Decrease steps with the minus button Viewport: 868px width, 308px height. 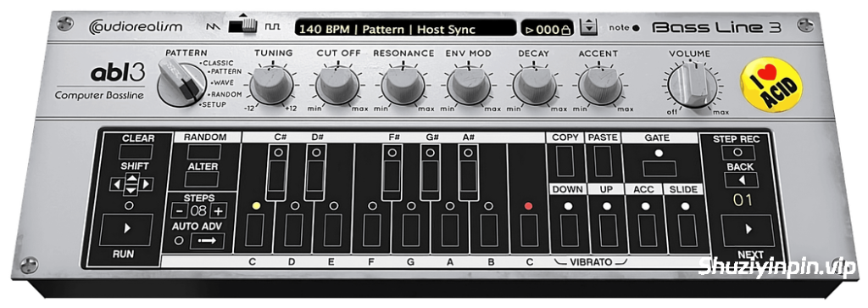click(179, 210)
